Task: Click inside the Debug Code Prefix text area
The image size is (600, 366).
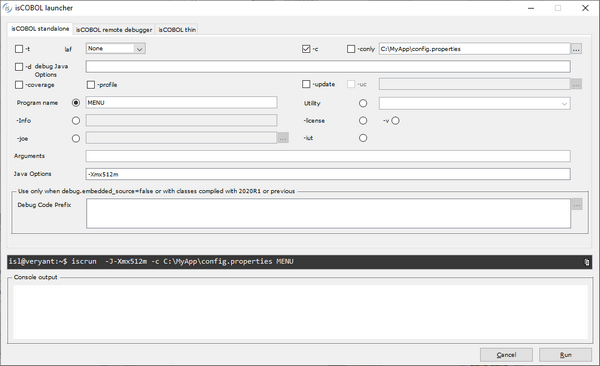Action: (328, 213)
